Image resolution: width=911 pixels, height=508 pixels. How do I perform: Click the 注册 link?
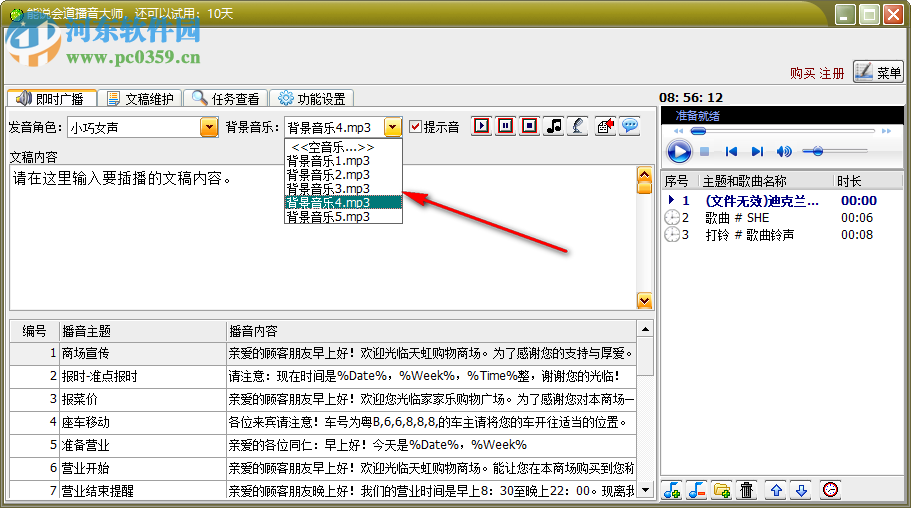[x=831, y=74]
